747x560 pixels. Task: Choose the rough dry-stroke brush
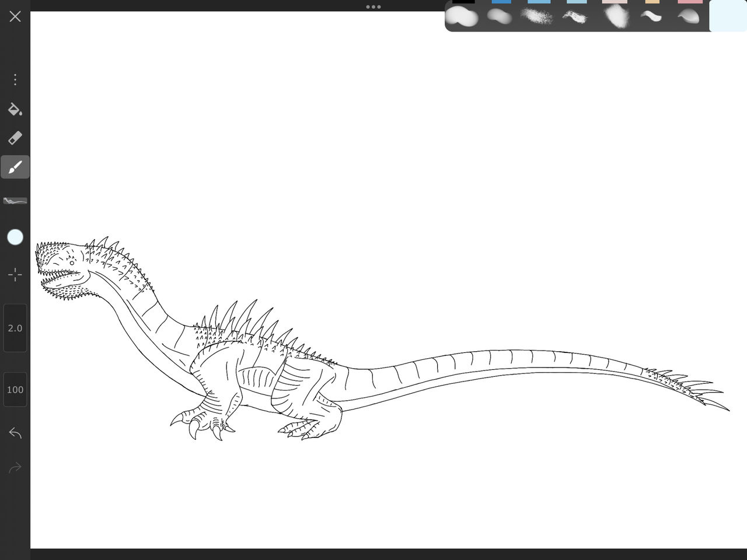575,17
